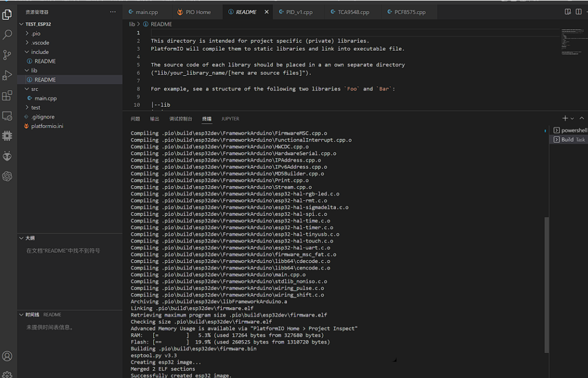The height and width of the screenshot is (378, 588).
Task: Click the terminal vertical scrollbar
Action: [x=546, y=284]
